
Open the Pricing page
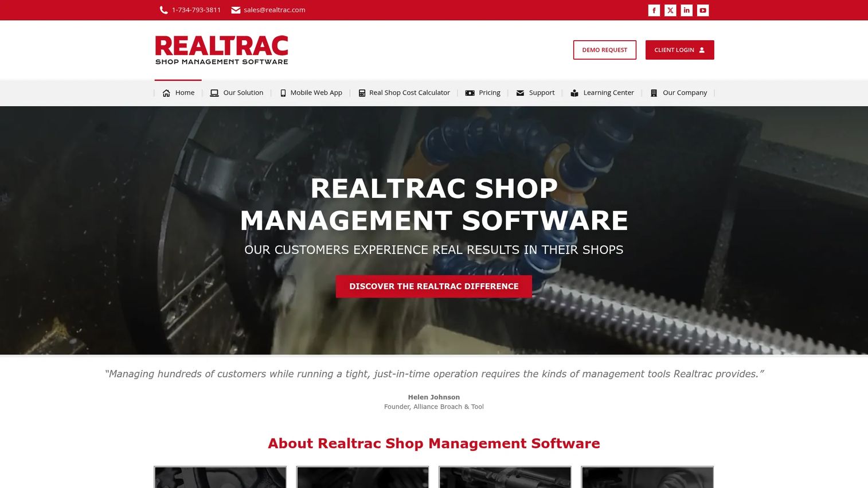[489, 93]
